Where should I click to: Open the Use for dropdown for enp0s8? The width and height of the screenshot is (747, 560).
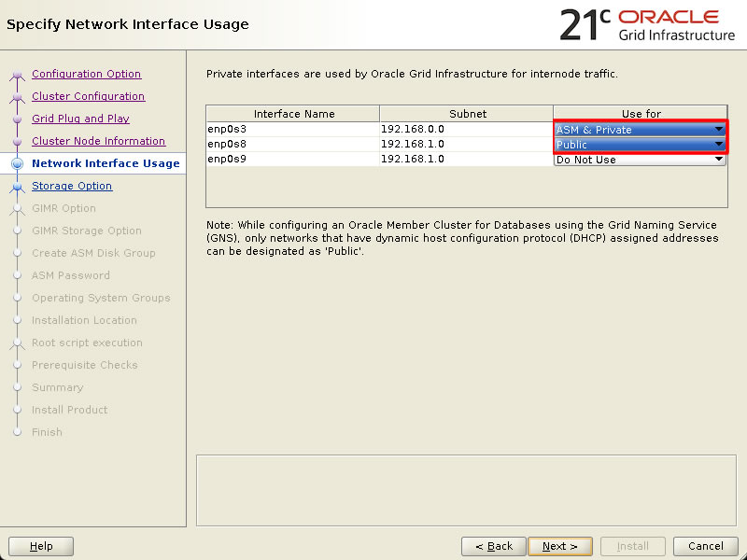coord(640,145)
